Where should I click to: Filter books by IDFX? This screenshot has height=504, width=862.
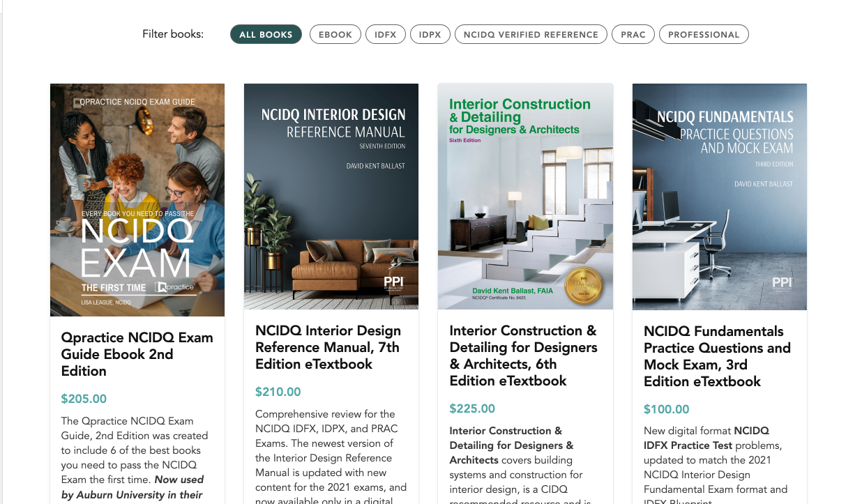(x=386, y=34)
